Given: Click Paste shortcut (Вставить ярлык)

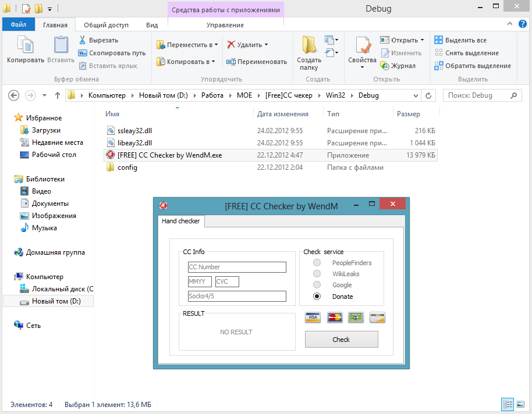Looking at the screenshot, I should 108,66.
